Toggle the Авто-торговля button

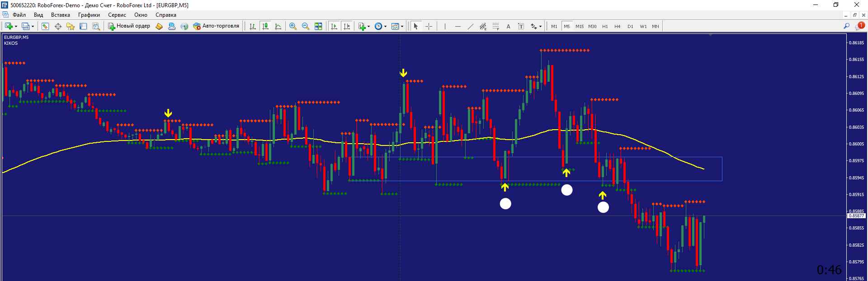click(216, 26)
